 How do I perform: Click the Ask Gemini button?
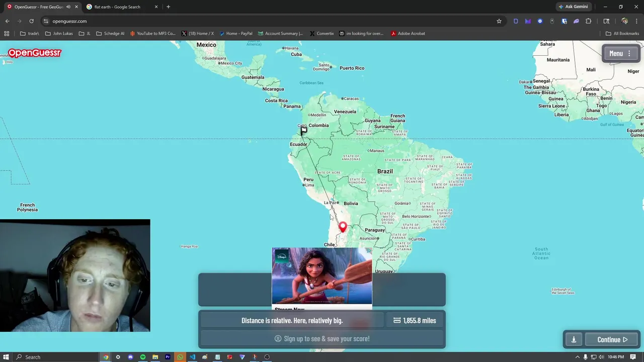pos(573,7)
